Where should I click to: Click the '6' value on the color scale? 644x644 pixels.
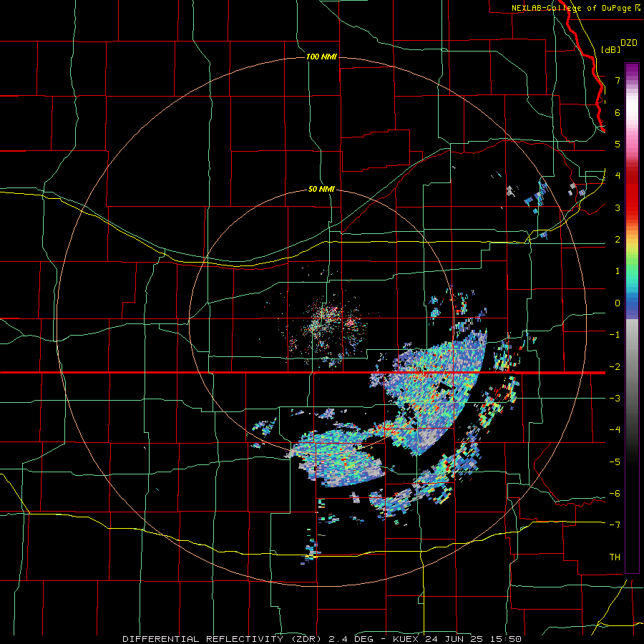(618, 112)
